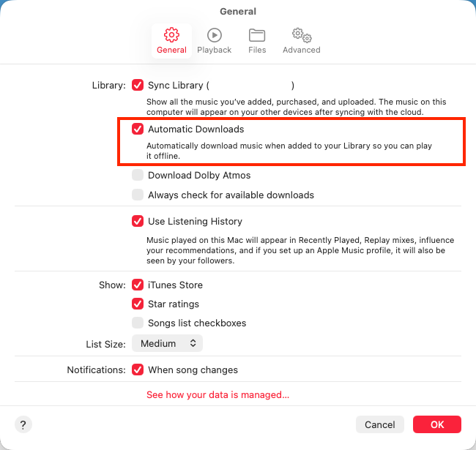476x450 pixels.
Task: Click the Show: label text
Action: click(112, 285)
